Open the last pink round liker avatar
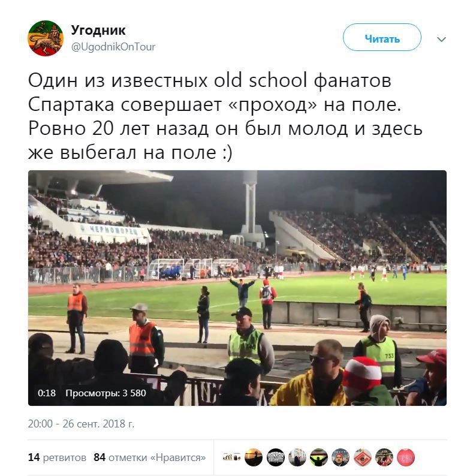Image resolution: width=476 pixels, height=476 pixels. pyautogui.click(x=406, y=457)
